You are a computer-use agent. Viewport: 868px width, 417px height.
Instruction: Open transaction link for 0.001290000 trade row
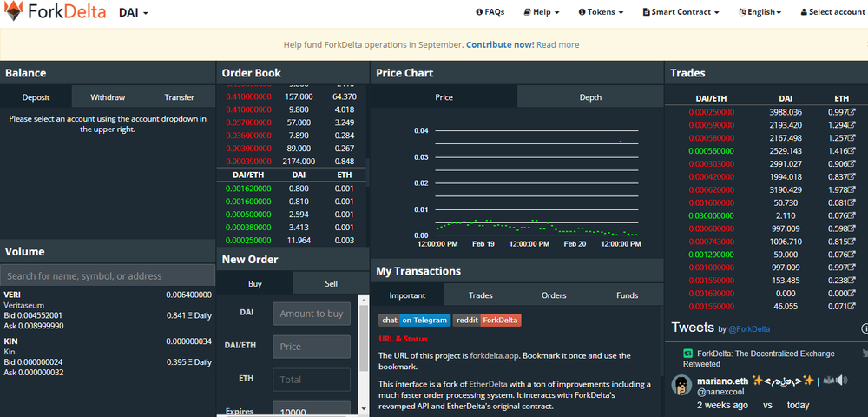point(852,255)
